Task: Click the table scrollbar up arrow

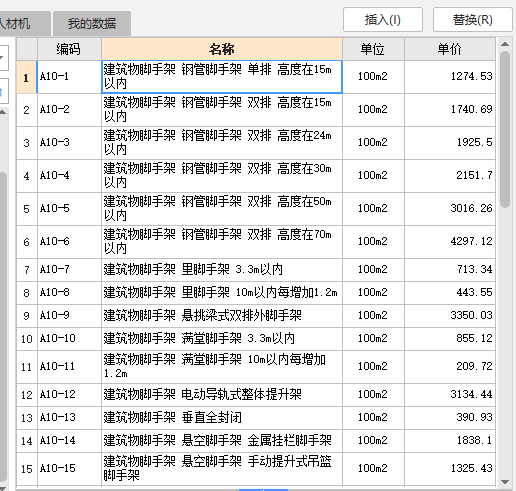Action: pos(505,44)
